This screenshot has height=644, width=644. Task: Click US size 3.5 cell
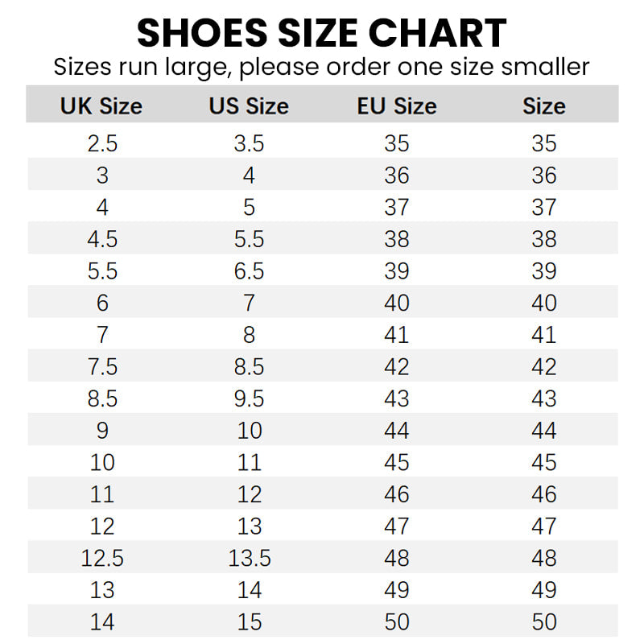point(249,143)
